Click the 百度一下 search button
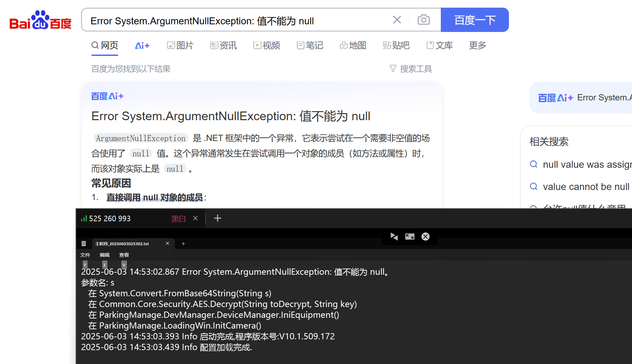Image resolution: width=632 pixels, height=364 pixels. click(475, 20)
